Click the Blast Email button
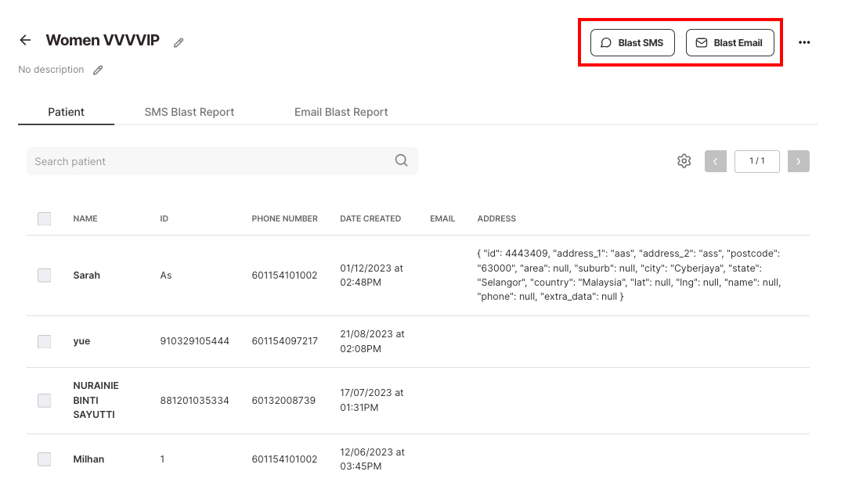 pyautogui.click(x=730, y=43)
